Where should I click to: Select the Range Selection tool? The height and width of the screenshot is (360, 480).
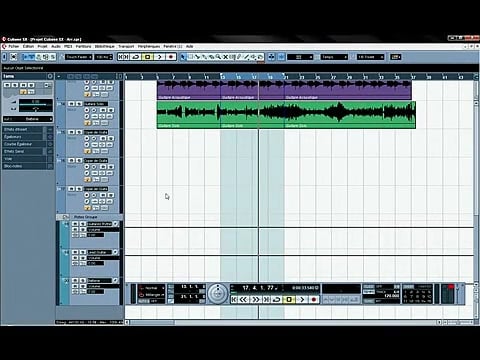pos(190,57)
